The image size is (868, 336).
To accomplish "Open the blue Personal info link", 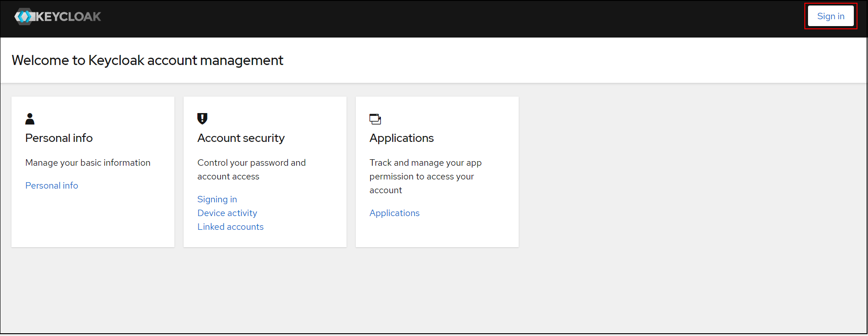I will pos(52,185).
